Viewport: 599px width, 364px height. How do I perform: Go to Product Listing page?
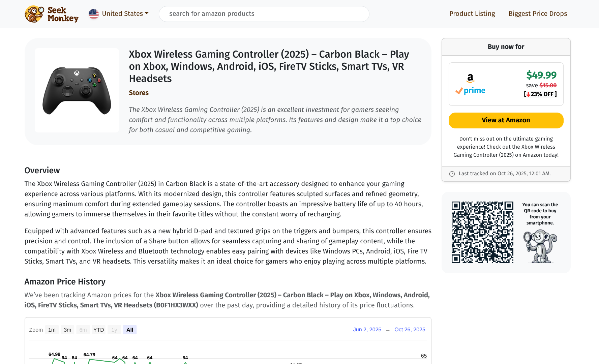click(x=472, y=14)
